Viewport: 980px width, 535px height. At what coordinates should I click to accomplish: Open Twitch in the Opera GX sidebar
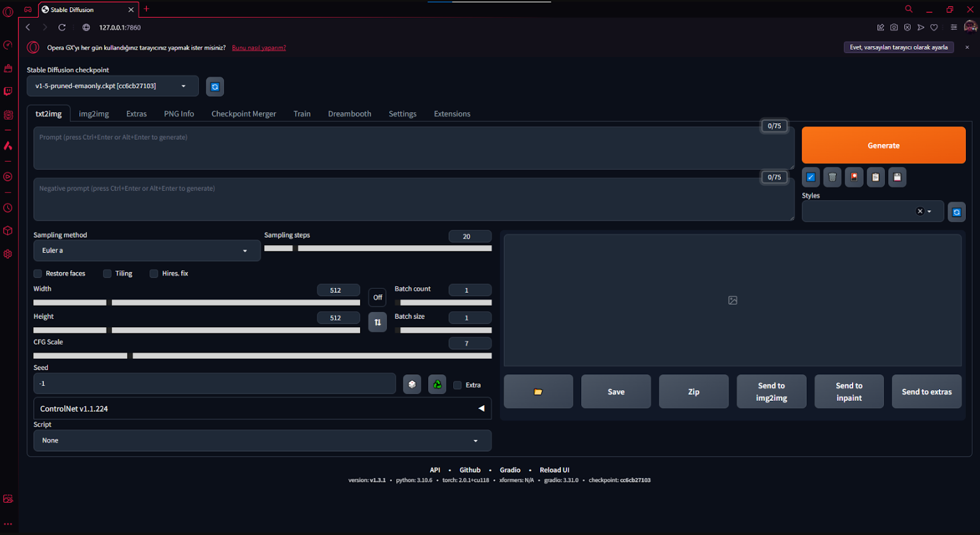pyautogui.click(x=8, y=91)
